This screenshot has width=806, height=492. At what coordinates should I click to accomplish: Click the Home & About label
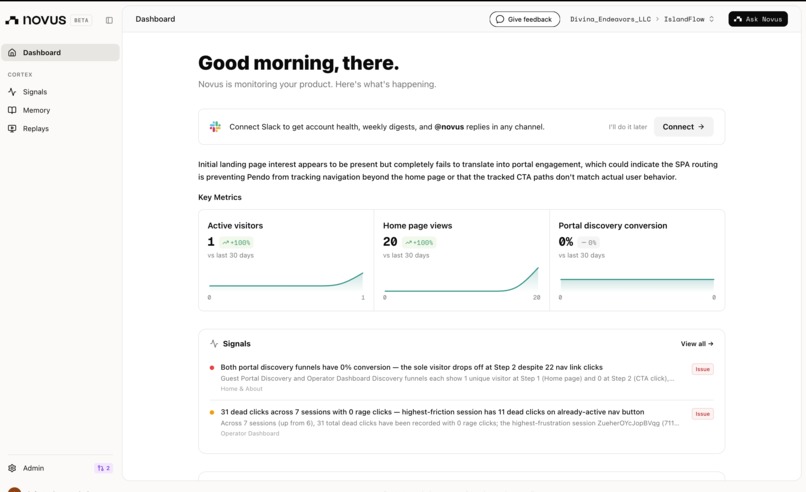[x=242, y=389]
